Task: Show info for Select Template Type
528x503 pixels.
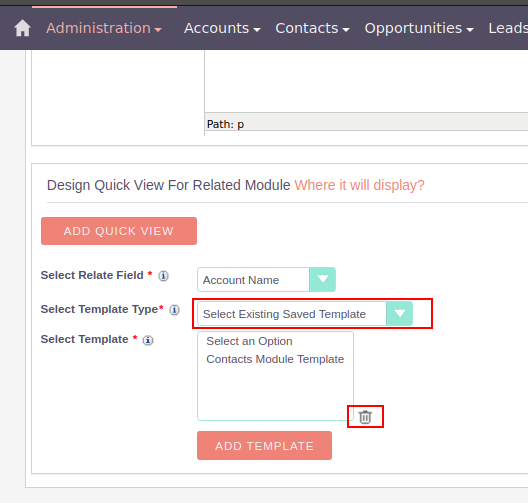Action: (174, 310)
